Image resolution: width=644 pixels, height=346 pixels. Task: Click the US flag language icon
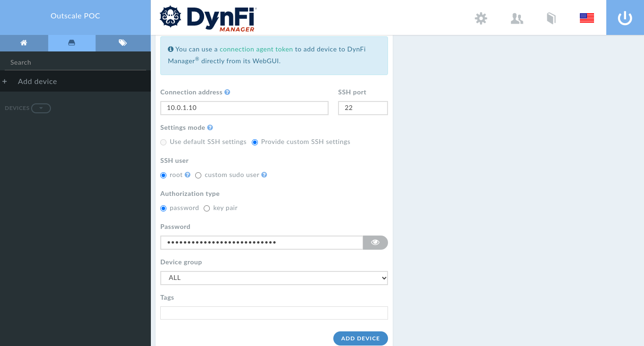(587, 18)
